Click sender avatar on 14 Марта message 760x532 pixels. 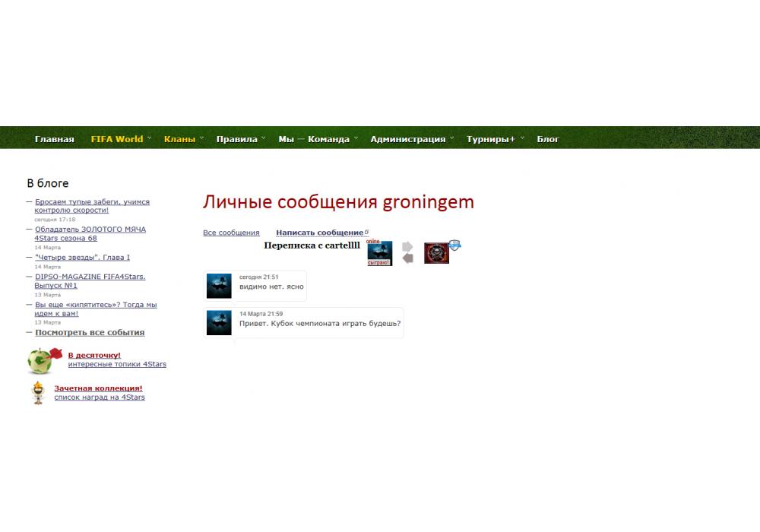click(219, 323)
